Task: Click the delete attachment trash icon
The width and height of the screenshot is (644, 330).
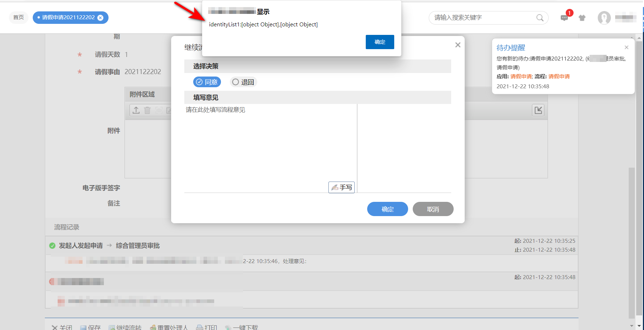Action: point(147,110)
